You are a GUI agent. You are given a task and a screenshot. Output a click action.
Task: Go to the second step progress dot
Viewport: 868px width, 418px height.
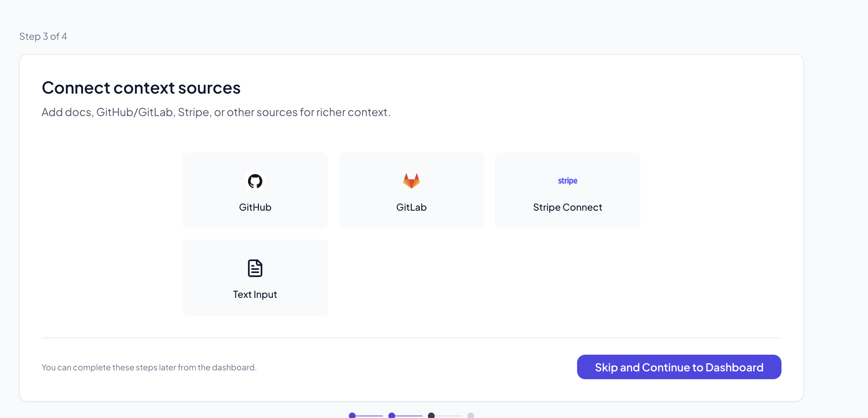pyautogui.click(x=392, y=415)
